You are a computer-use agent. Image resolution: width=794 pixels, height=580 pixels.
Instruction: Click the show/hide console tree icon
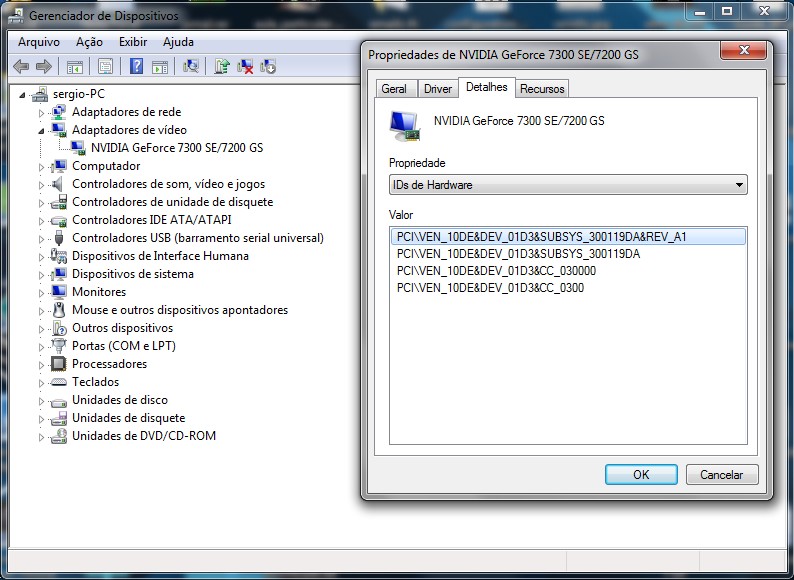click(74, 66)
